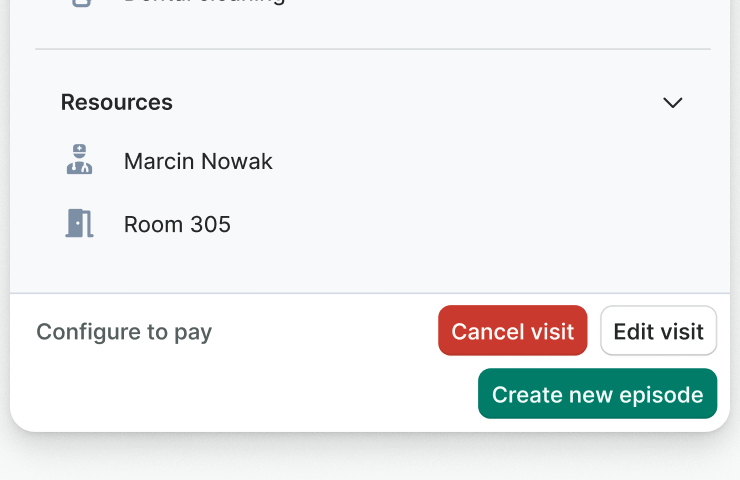740x480 pixels.
Task: Open the Room 305 location entry
Action: 177,224
